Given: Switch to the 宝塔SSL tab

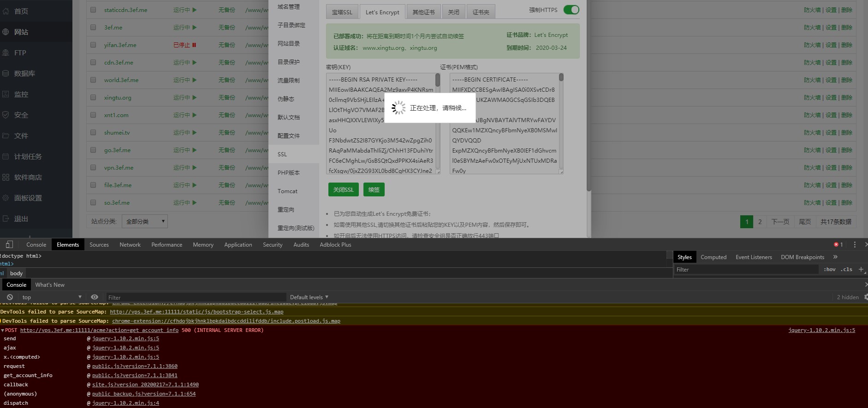Looking at the screenshot, I should (342, 12).
